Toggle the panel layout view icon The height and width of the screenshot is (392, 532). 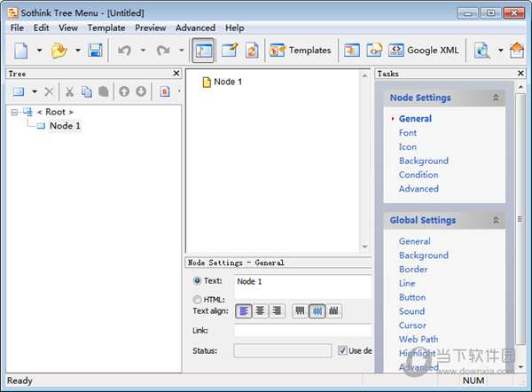point(203,51)
